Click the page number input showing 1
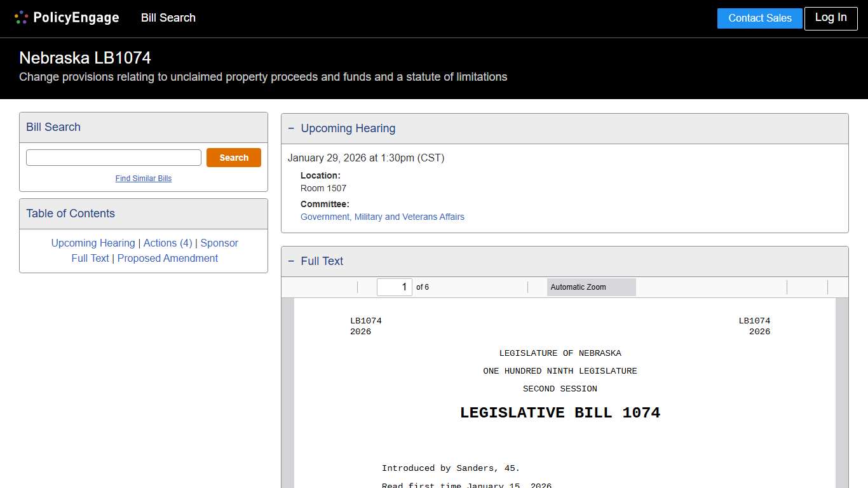 (x=394, y=287)
